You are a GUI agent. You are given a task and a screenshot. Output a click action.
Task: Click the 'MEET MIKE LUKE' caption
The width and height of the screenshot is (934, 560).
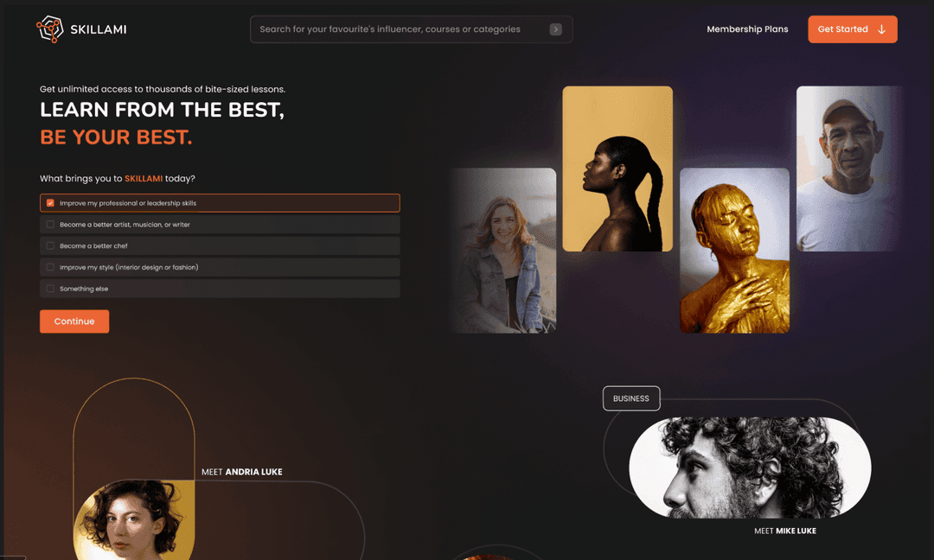785,531
